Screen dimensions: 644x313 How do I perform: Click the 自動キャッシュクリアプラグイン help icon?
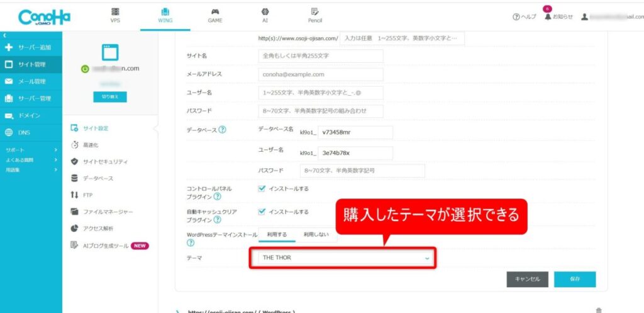217,220
